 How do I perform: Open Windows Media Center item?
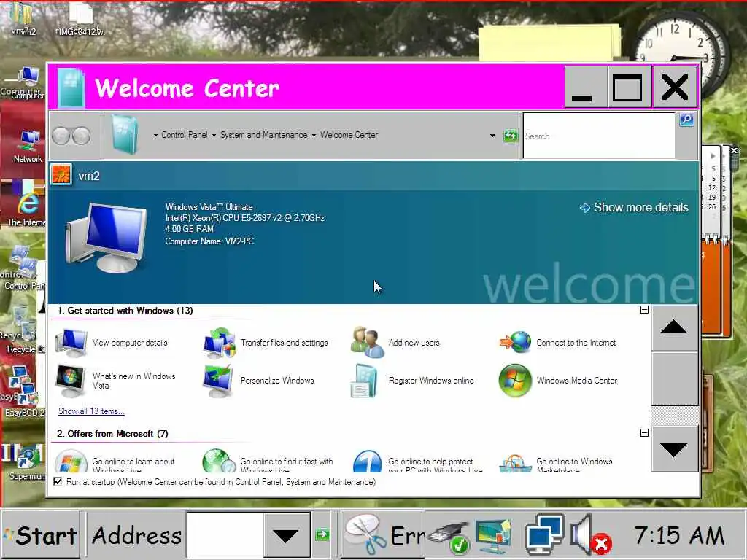pyautogui.click(x=558, y=381)
